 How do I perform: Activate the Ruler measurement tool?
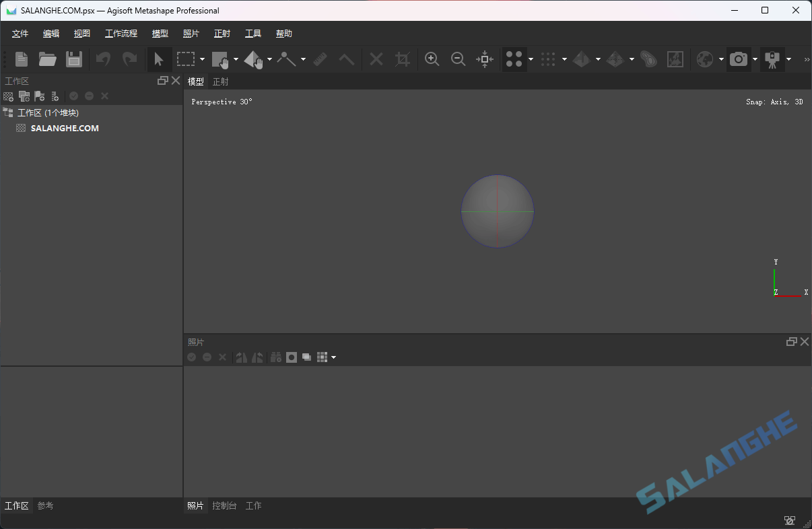point(320,59)
